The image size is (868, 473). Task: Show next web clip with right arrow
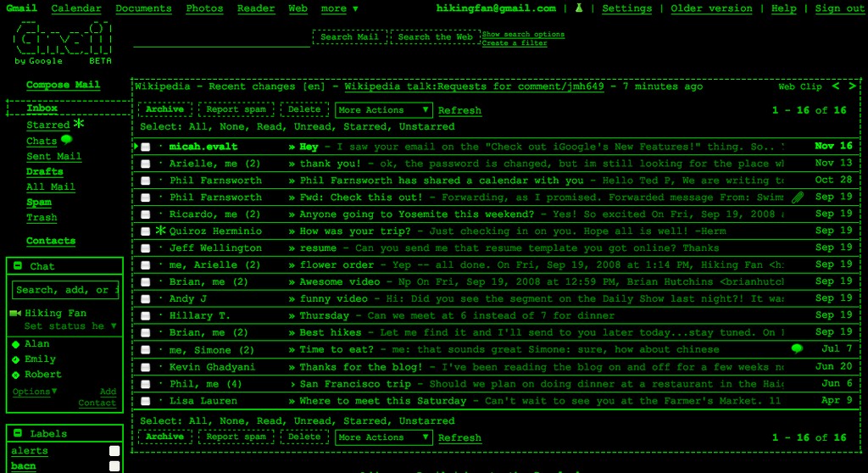pos(853,86)
